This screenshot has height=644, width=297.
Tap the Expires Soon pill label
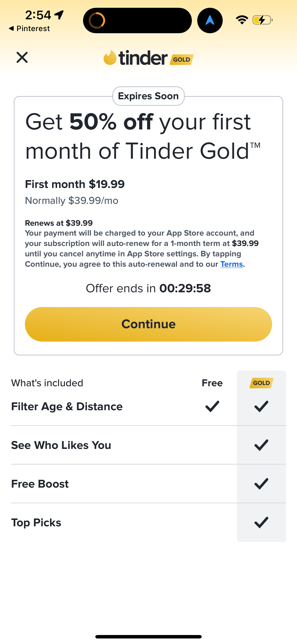point(148,96)
